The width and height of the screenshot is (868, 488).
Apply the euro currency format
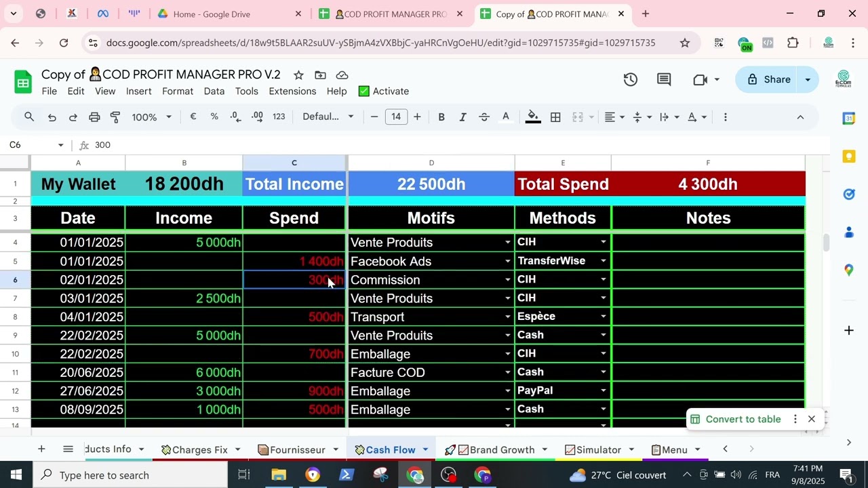coord(193,117)
